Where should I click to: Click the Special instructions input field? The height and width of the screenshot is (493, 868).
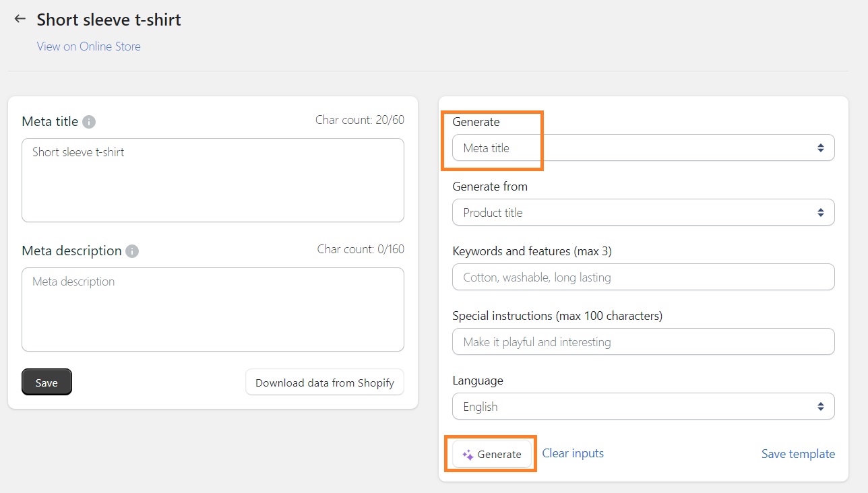click(643, 341)
